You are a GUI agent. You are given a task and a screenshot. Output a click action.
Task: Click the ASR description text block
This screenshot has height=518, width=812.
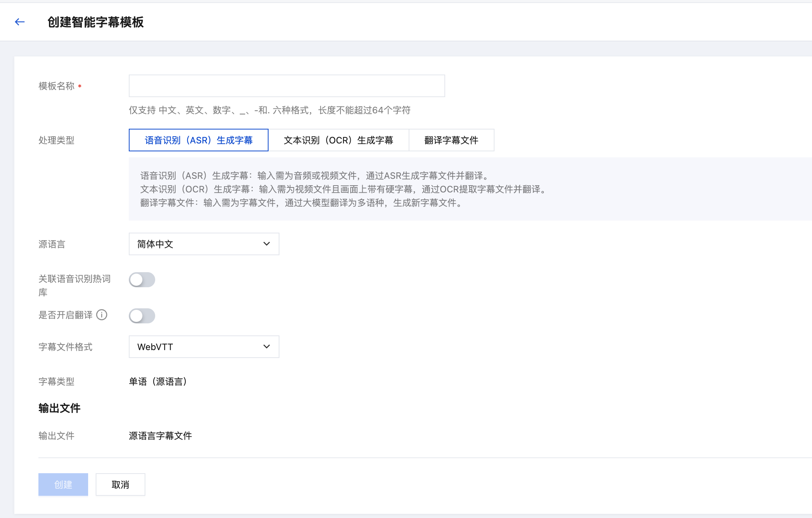pyautogui.click(x=314, y=176)
